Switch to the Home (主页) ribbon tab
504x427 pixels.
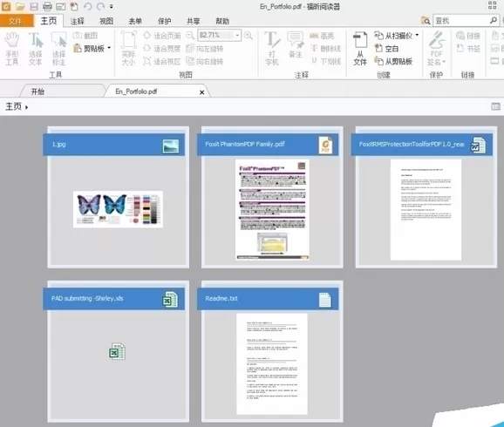(49, 21)
